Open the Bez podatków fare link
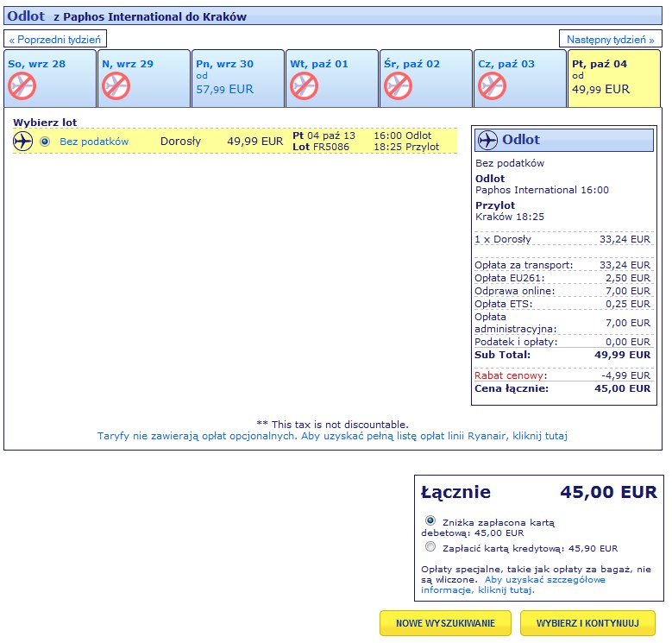The width and height of the screenshot is (672, 643). [94, 142]
